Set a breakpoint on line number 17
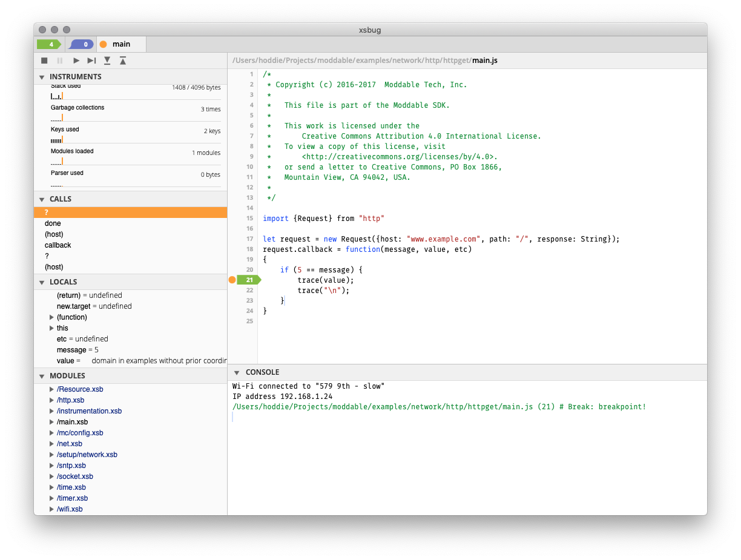The height and width of the screenshot is (560, 741). 249,239
